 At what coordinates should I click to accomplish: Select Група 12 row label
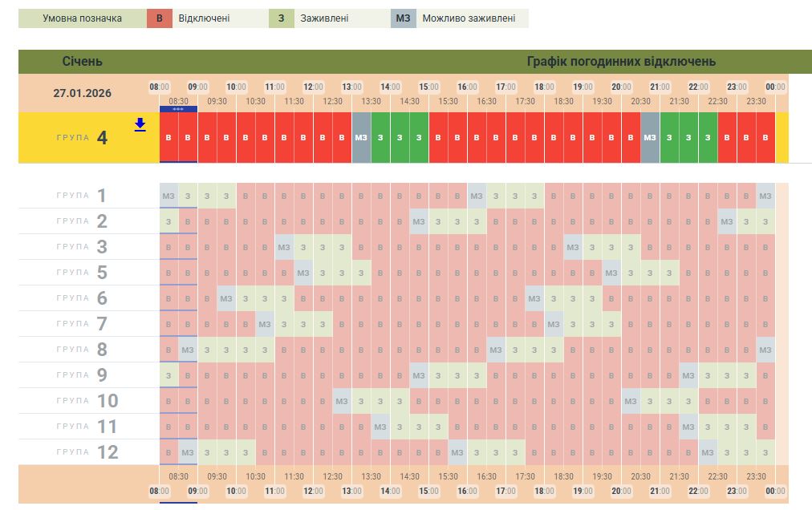[x=88, y=452]
